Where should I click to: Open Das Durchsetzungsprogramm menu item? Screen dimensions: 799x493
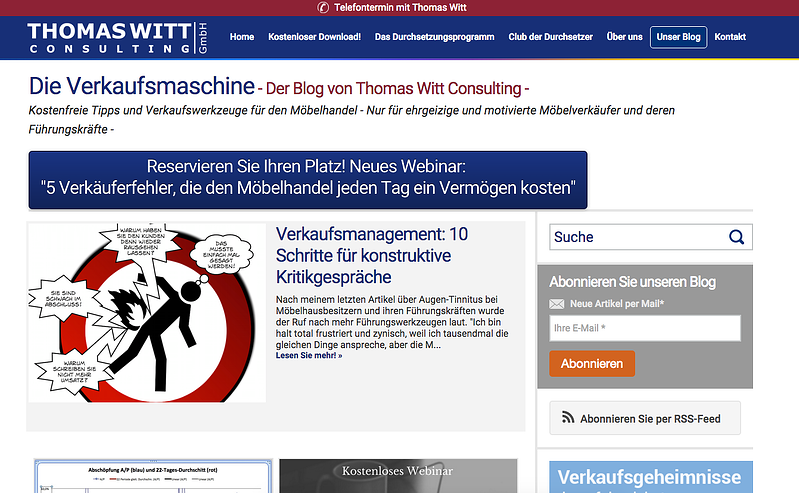(x=435, y=37)
